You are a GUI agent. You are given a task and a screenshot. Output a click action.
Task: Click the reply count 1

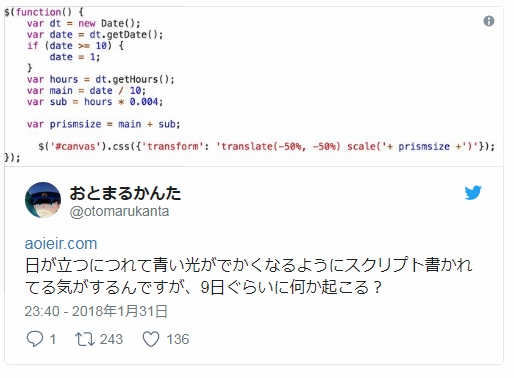(x=52, y=339)
